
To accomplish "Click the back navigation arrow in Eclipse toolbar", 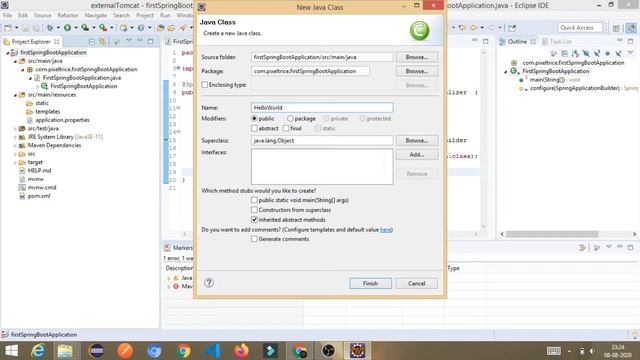I will (473, 28).
